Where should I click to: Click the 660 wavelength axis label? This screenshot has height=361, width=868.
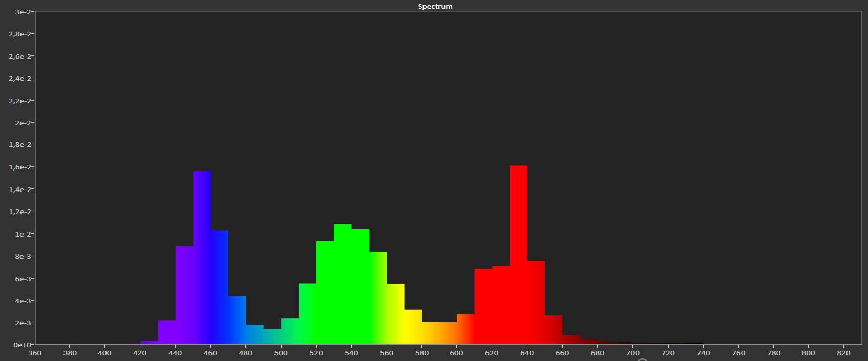click(x=562, y=353)
